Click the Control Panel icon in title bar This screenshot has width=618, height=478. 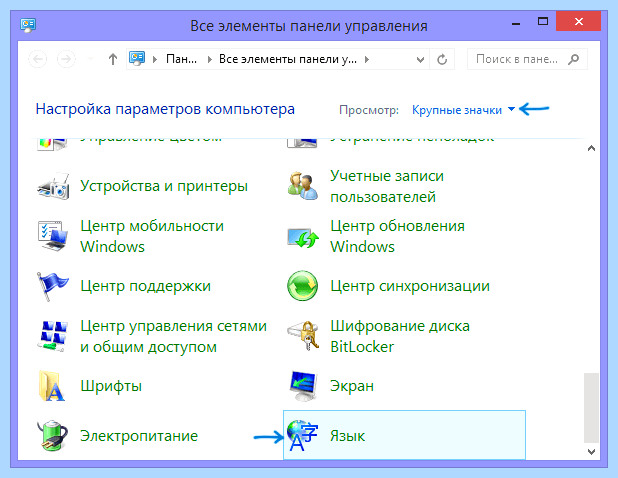pyautogui.click(x=28, y=25)
